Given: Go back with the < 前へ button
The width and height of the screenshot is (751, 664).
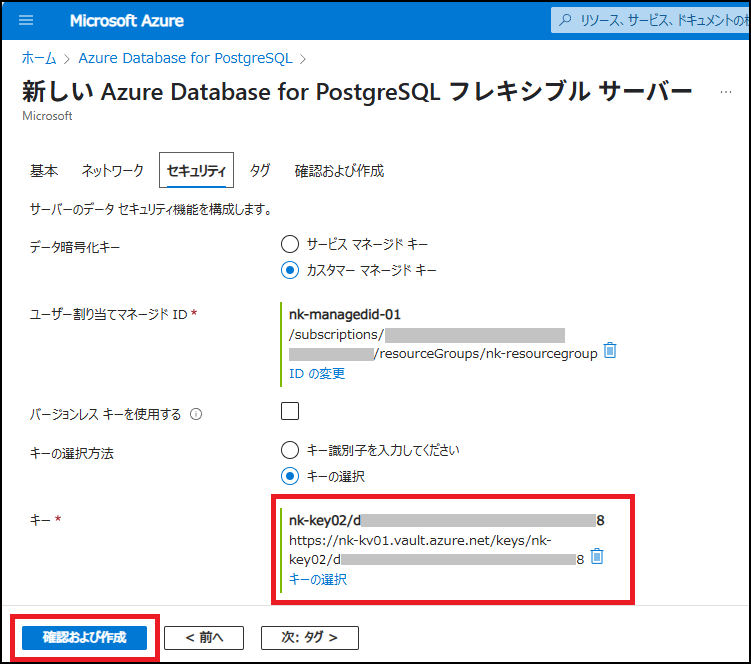Looking at the screenshot, I should pos(204,638).
